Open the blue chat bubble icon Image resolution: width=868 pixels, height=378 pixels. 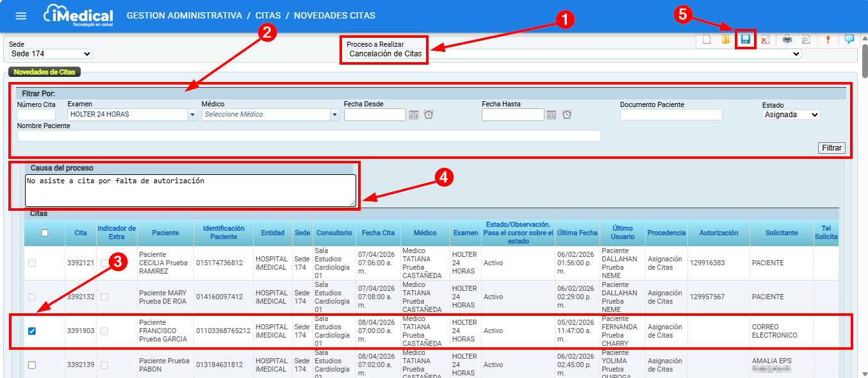click(849, 40)
